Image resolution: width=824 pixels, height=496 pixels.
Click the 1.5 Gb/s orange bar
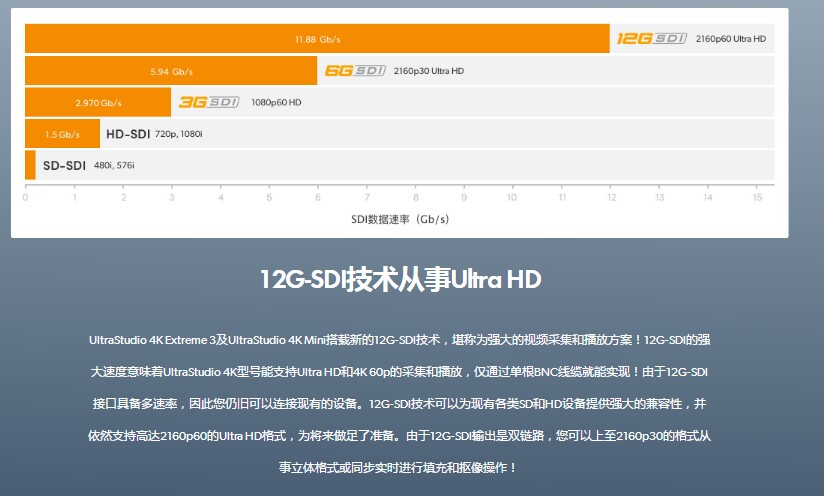[63, 134]
